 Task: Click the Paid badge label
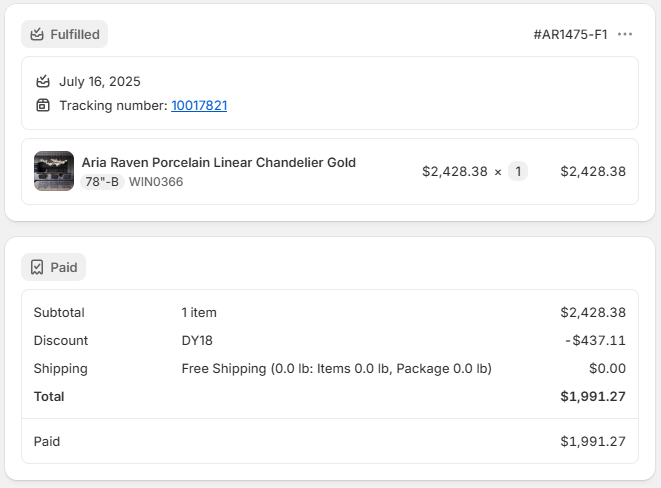64,267
